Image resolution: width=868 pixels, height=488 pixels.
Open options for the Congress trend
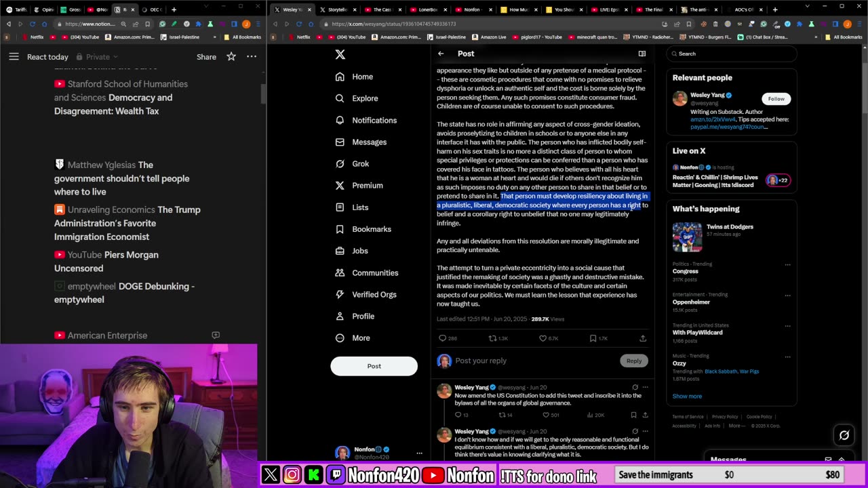point(787,264)
